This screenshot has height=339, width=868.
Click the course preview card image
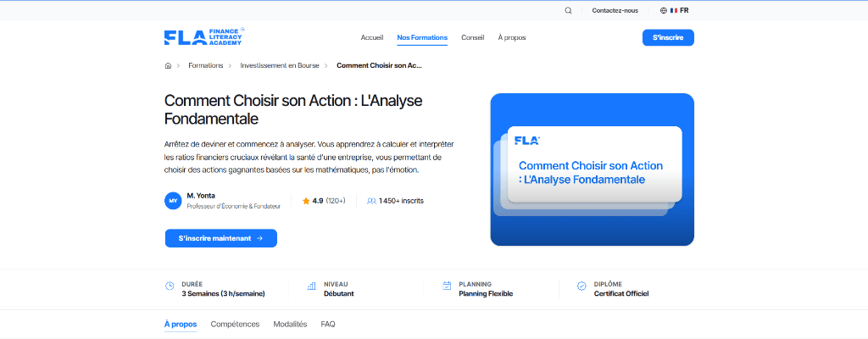click(592, 169)
